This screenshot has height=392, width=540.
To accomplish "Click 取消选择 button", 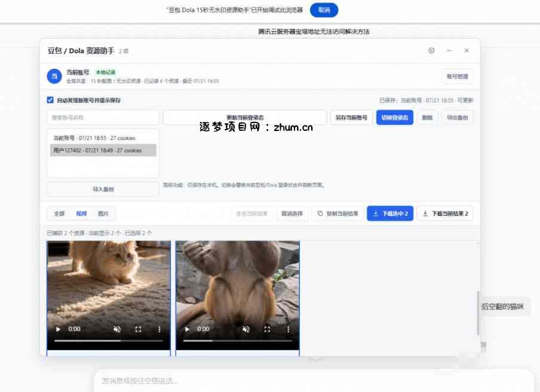I will point(292,213).
